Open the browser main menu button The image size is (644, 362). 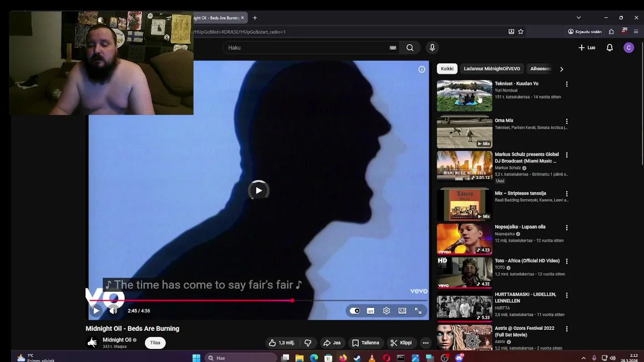coord(636,32)
